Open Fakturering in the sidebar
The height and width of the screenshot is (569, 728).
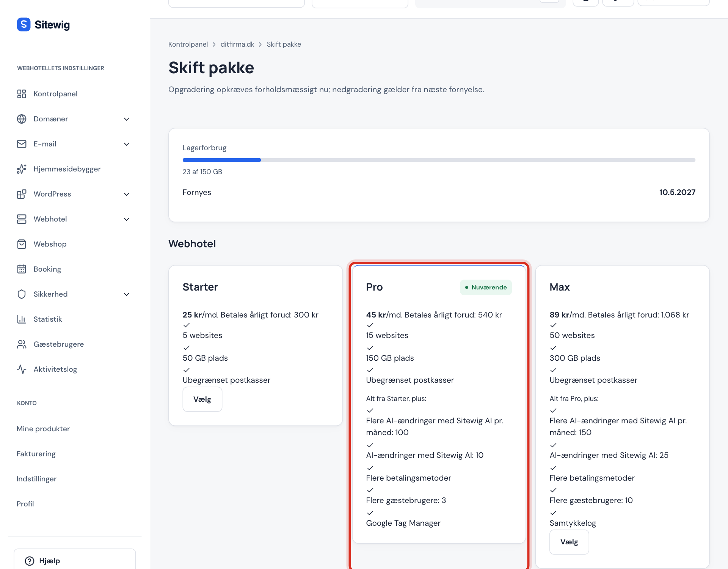pos(36,454)
